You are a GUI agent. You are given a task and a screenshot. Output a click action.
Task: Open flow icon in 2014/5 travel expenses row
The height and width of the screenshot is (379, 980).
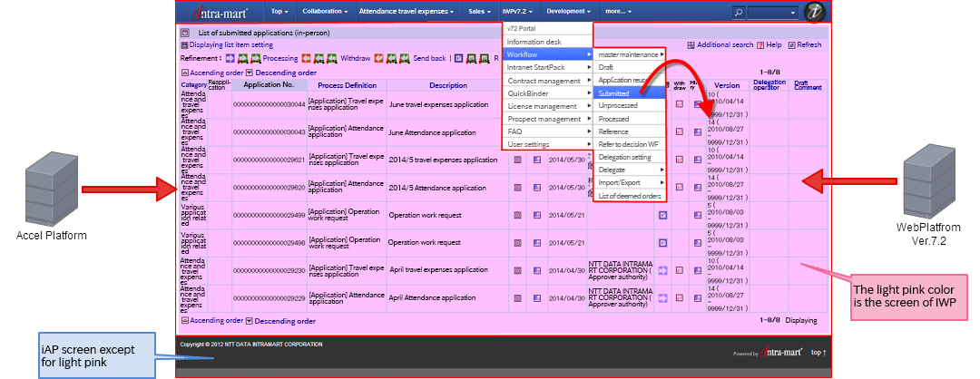click(537, 160)
